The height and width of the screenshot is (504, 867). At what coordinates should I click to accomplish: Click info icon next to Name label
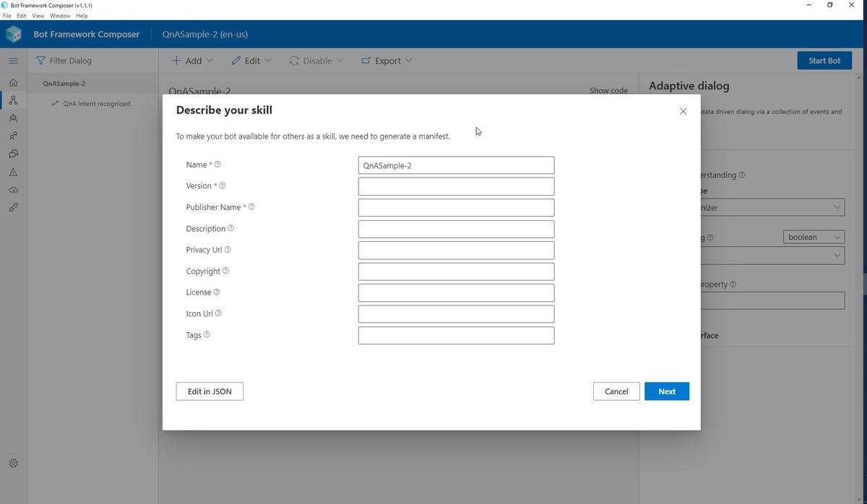pyautogui.click(x=218, y=165)
